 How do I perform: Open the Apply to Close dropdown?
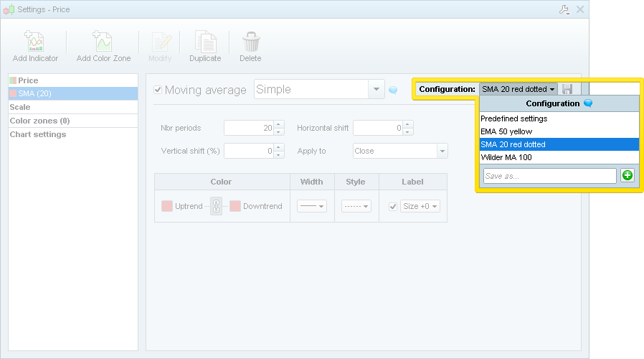(x=442, y=151)
